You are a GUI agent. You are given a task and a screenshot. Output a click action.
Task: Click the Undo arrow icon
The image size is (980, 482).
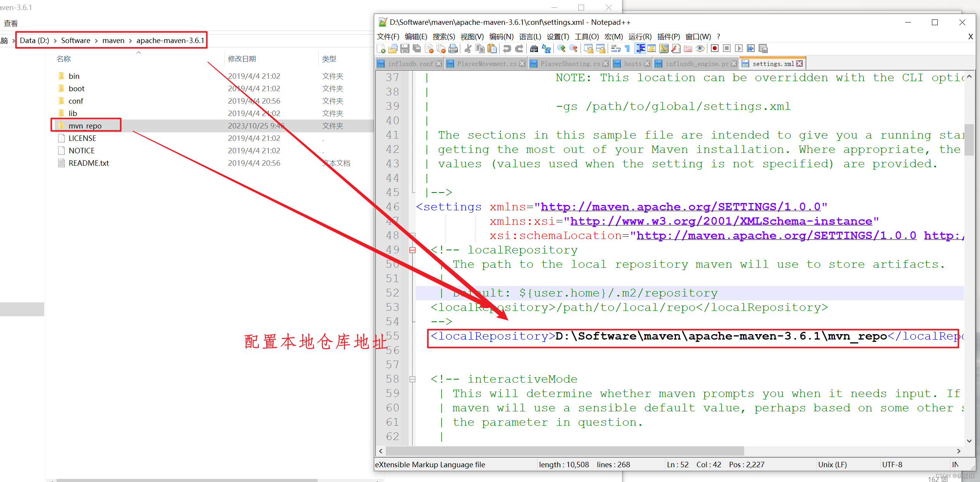[x=507, y=49]
